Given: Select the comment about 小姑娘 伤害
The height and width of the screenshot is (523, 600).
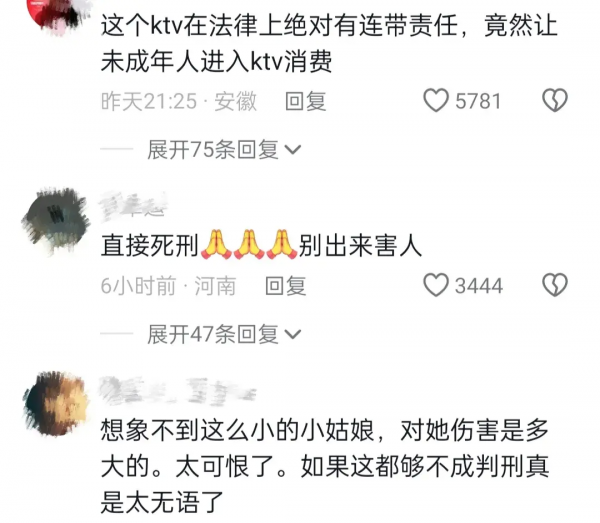Looking at the screenshot, I should pyautogui.click(x=325, y=466).
